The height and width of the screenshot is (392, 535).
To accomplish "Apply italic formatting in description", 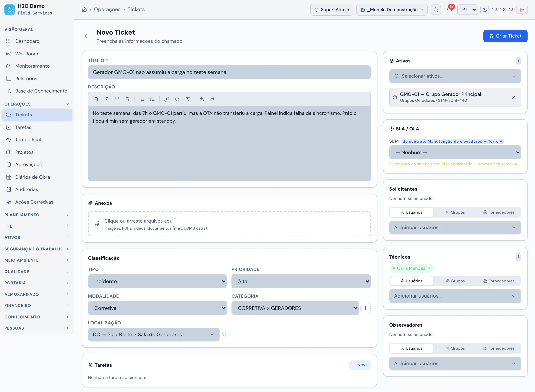I will pyautogui.click(x=106, y=99).
